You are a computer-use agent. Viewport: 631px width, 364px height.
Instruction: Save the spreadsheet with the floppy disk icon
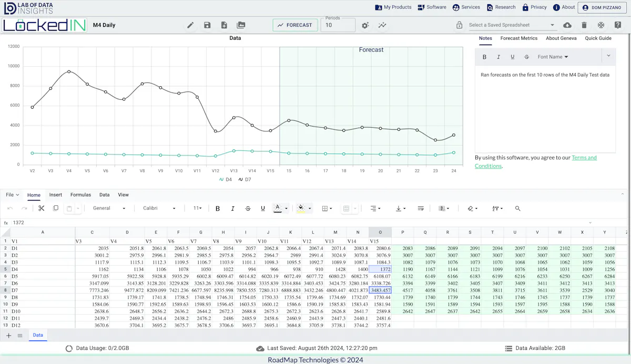coord(207,25)
